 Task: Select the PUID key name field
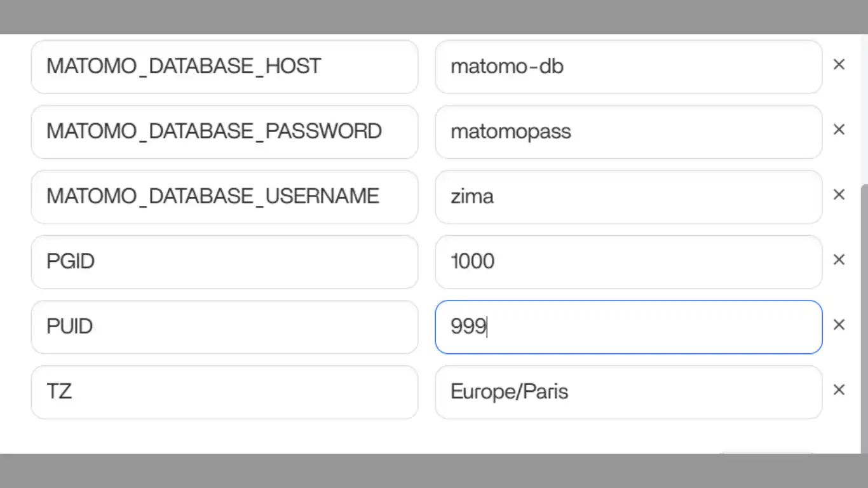pos(224,327)
